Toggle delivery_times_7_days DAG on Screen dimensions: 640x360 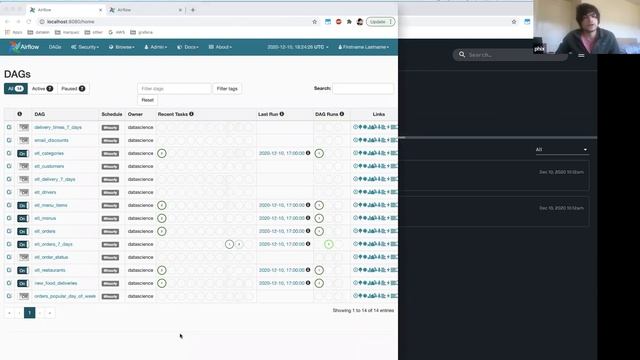coord(23,127)
